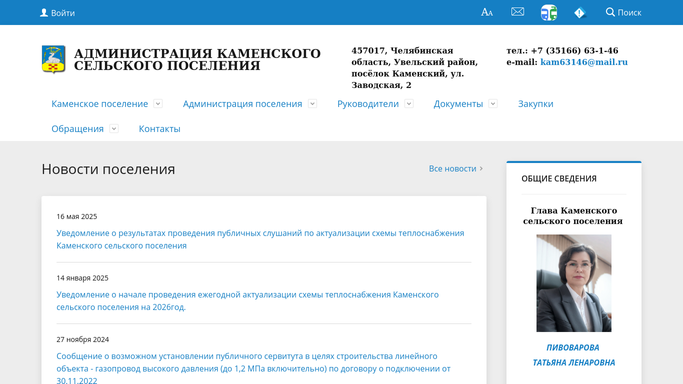The width and height of the screenshot is (683, 384).
Task: Click the user login icon
Action: (44, 13)
